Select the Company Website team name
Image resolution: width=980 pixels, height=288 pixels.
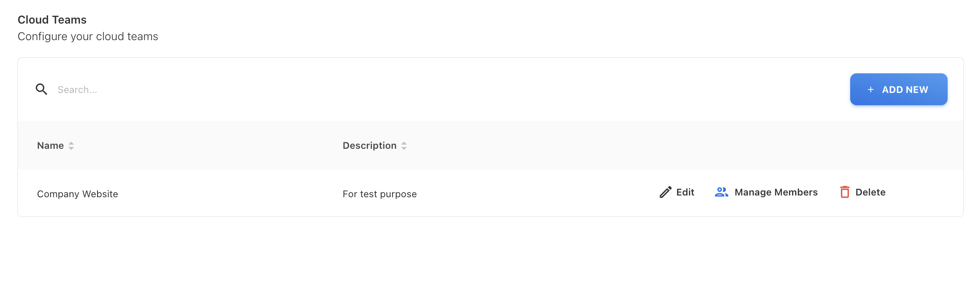[77, 194]
